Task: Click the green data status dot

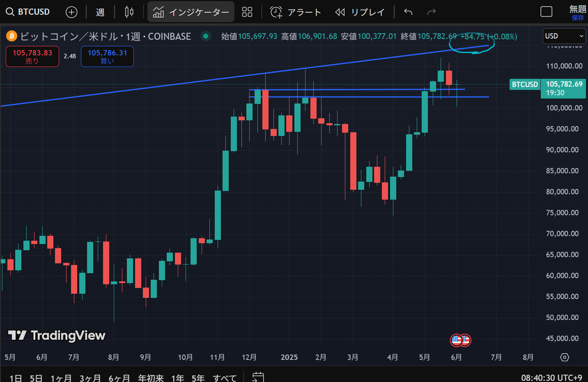Action: (205, 36)
